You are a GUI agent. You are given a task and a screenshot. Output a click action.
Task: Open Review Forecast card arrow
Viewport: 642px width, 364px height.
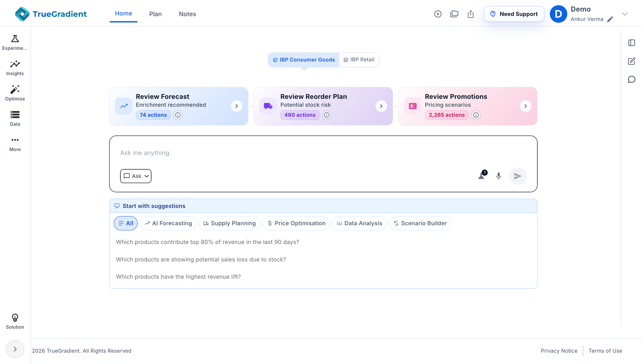coord(236,106)
